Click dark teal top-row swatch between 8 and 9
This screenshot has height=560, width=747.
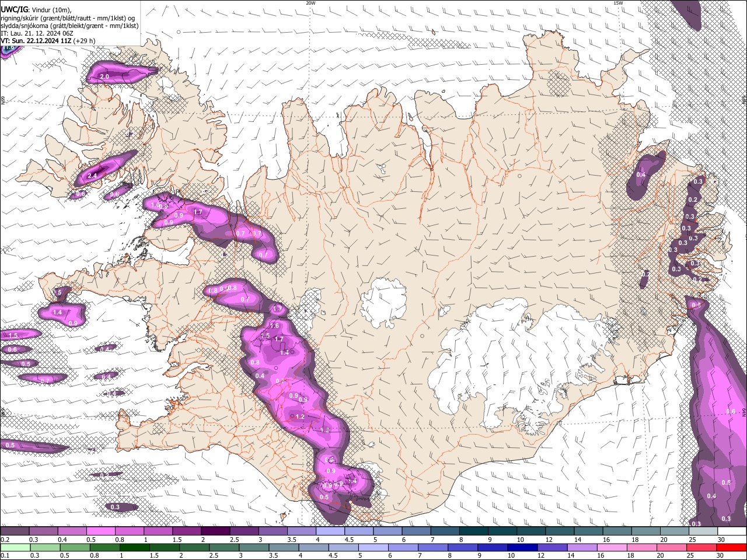pyautogui.click(x=474, y=531)
